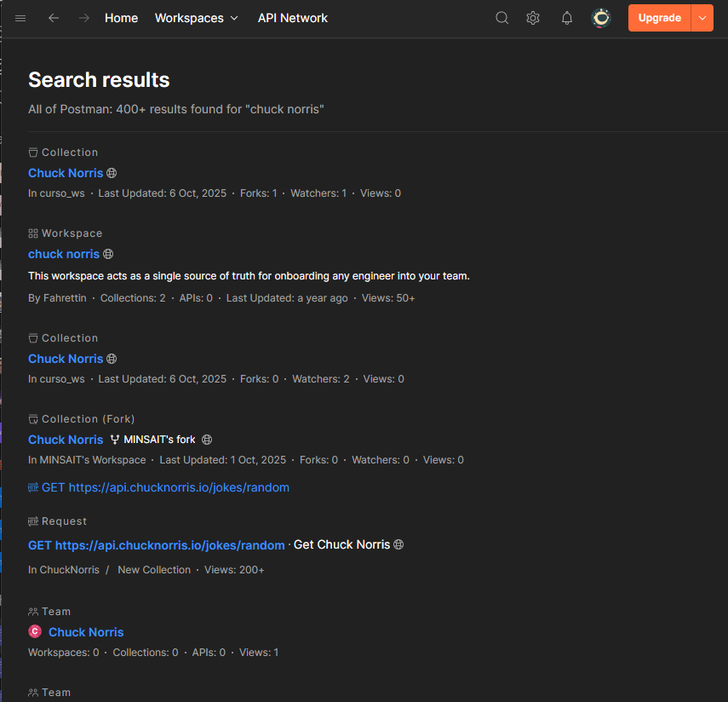This screenshot has width=728, height=702.
Task: Open the Workspaces dropdown
Action: [197, 18]
